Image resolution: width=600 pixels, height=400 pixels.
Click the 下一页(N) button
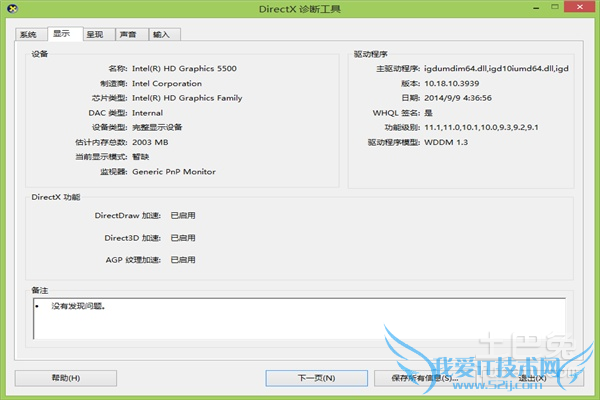tap(316, 378)
